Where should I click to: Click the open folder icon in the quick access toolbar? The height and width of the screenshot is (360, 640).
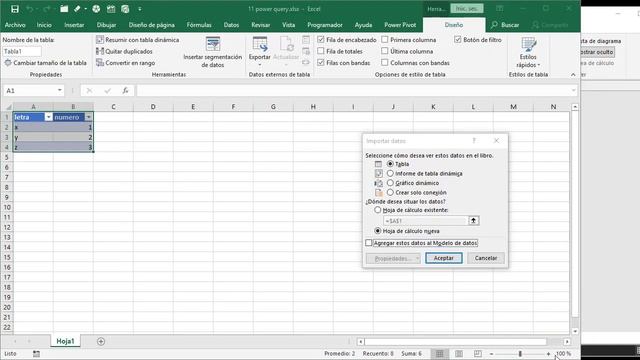64,9
